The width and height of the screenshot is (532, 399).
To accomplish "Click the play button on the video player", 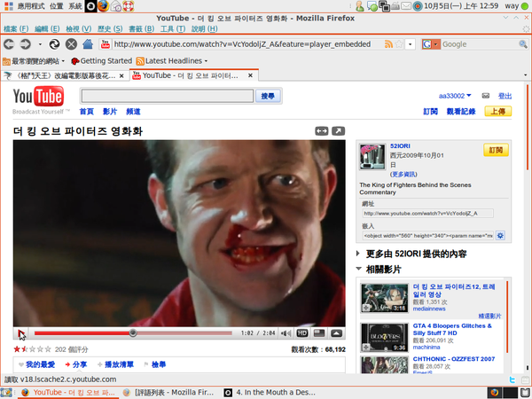I will pyautogui.click(x=21, y=333).
